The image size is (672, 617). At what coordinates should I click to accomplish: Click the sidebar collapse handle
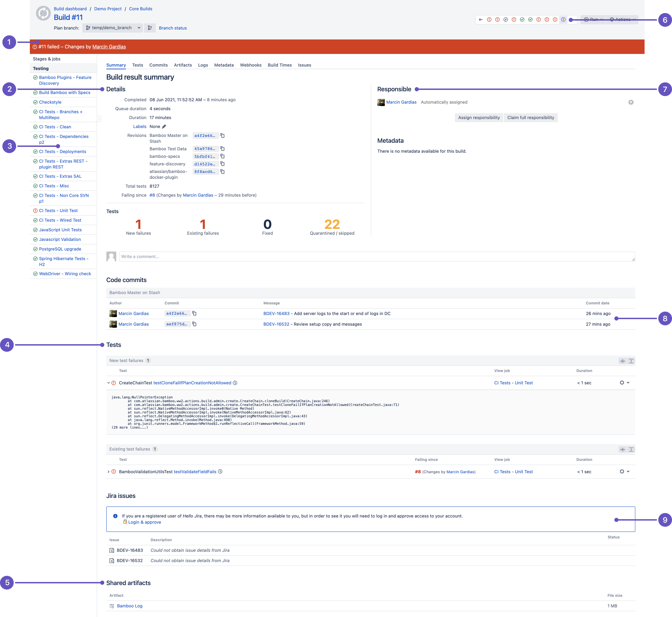[99, 119]
